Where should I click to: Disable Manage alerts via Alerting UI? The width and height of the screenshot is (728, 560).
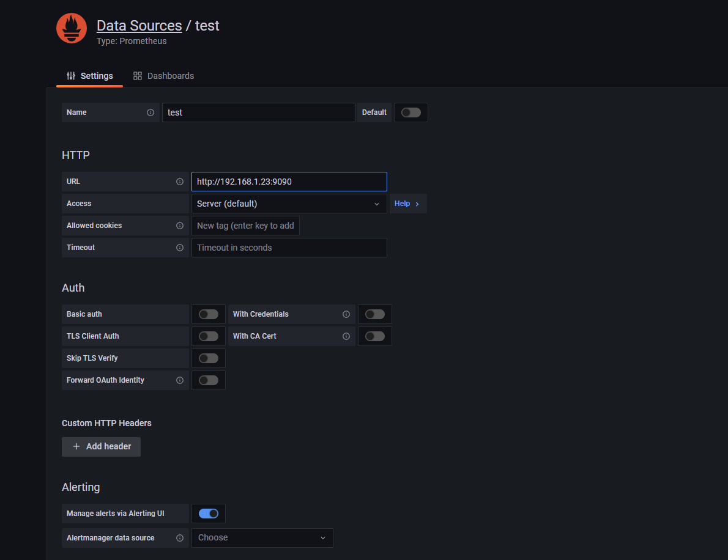point(208,514)
